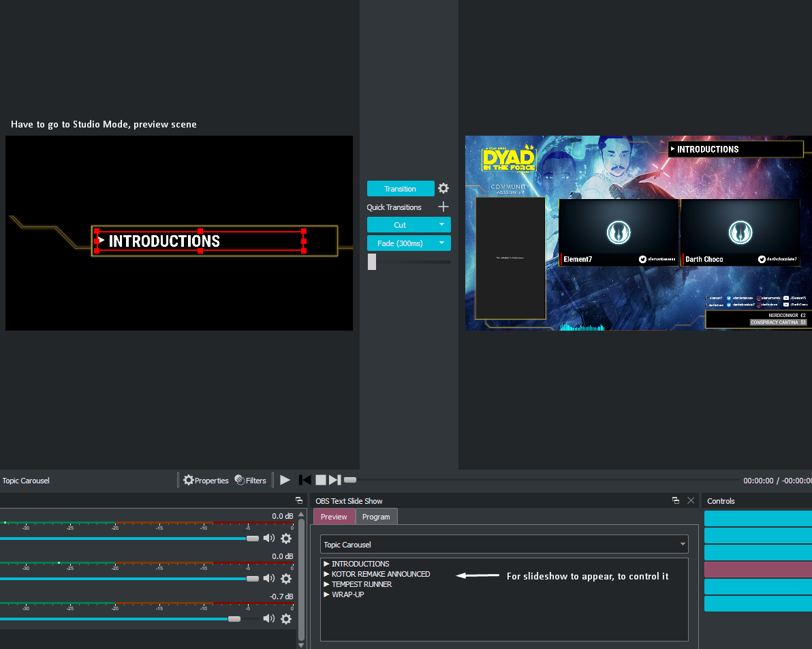The height and width of the screenshot is (649, 812).
Task: Switch to the Preview tab
Action: (334, 517)
